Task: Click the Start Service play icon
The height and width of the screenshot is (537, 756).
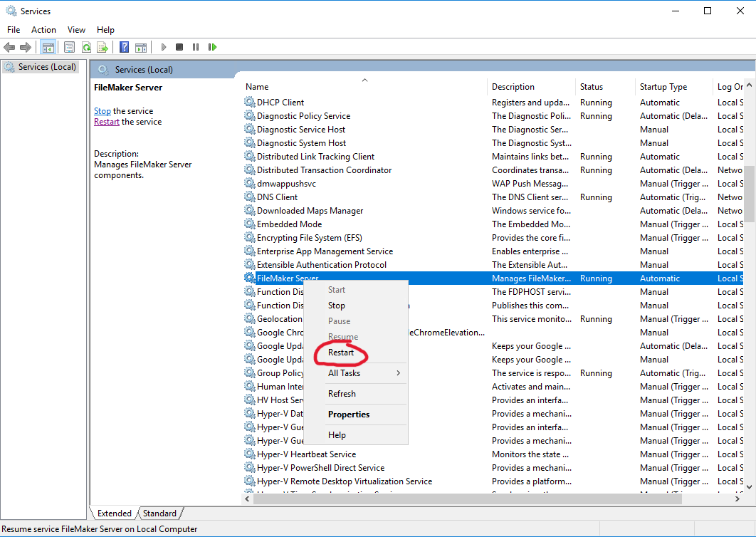Action: 164,47
